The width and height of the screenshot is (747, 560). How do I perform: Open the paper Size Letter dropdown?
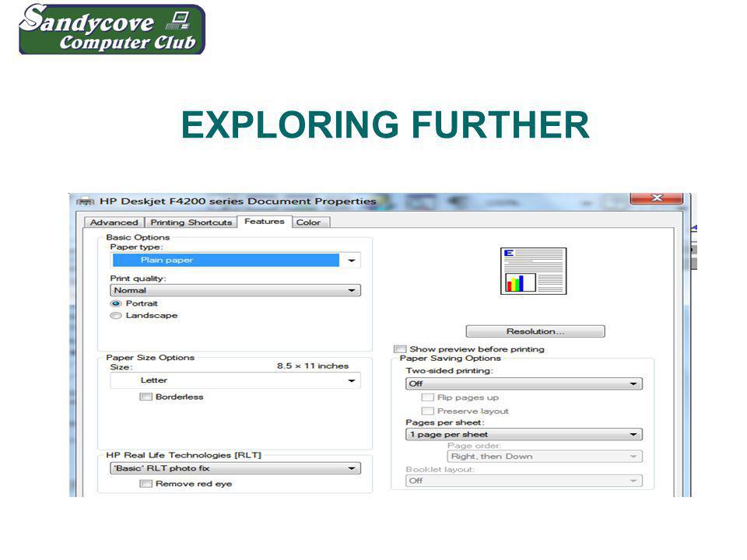pyautogui.click(x=235, y=380)
